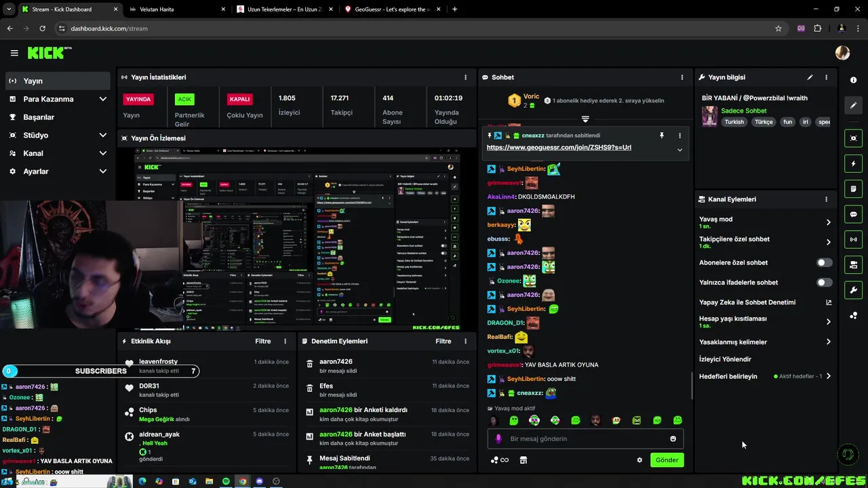Click Filtre in Denetim Eylemleri panel

click(x=443, y=341)
